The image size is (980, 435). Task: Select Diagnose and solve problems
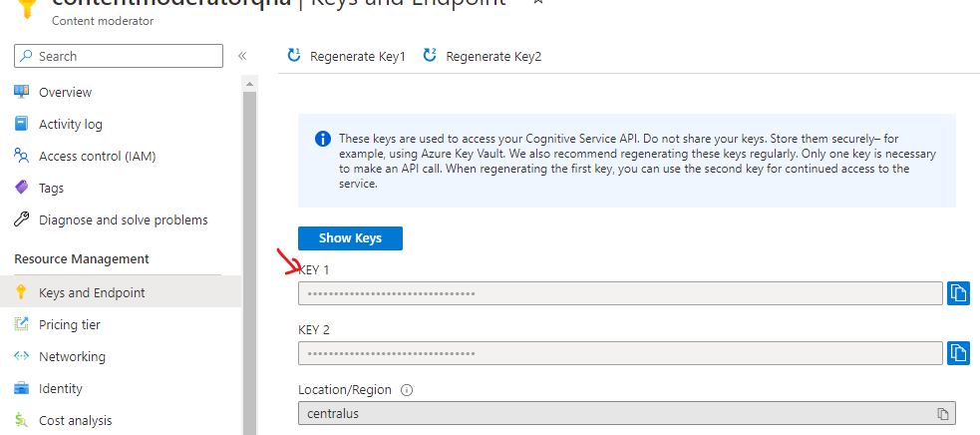(x=123, y=219)
